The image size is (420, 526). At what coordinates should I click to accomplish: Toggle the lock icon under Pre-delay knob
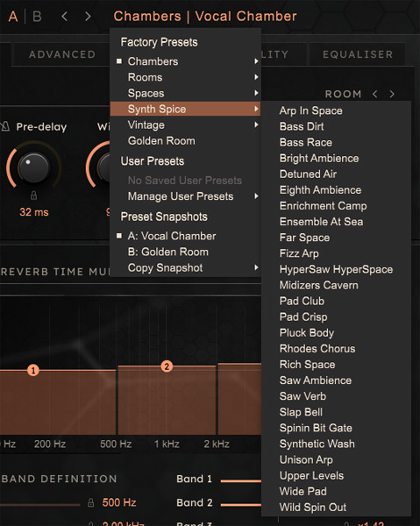tap(33, 195)
